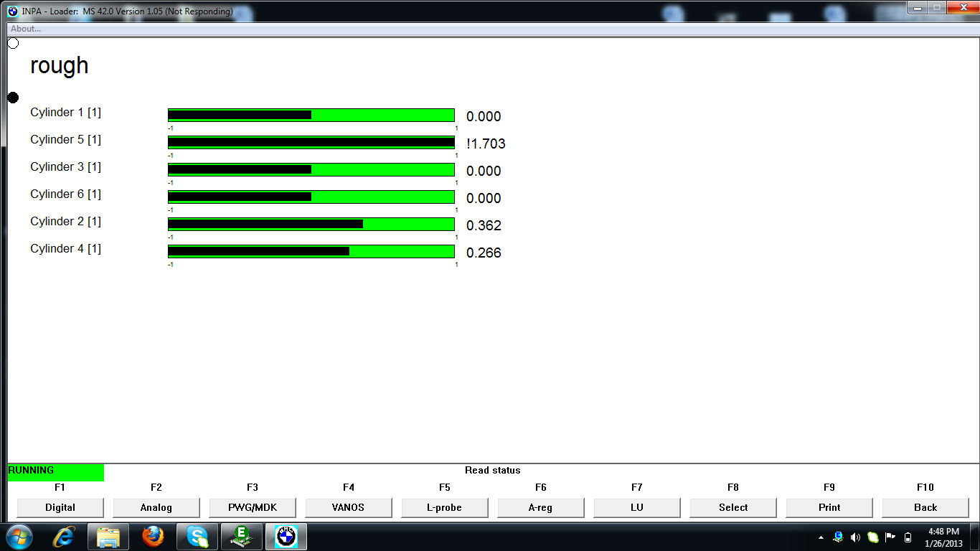Open Internet Explorer from the taskbar

(x=64, y=537)
